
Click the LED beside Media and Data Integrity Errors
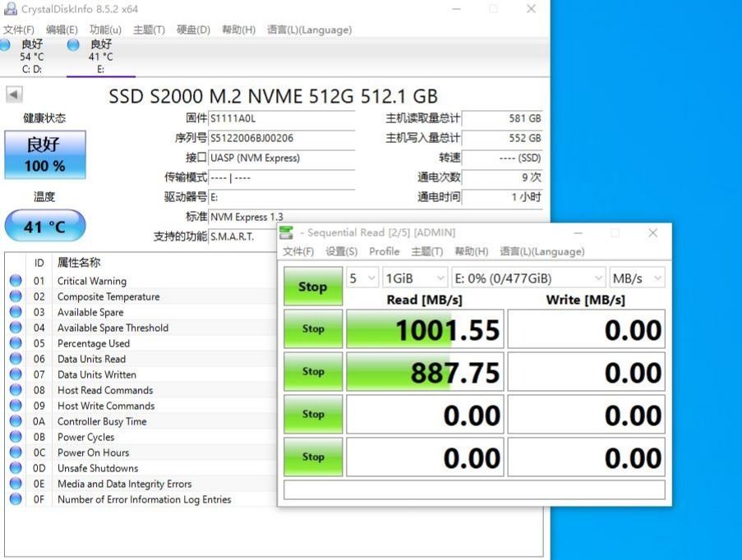16,484
